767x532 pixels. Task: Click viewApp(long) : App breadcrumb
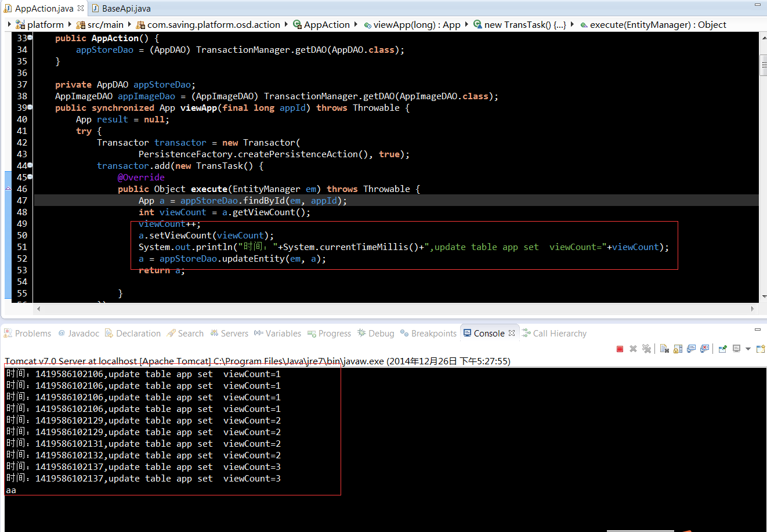[x=412, y=24]
